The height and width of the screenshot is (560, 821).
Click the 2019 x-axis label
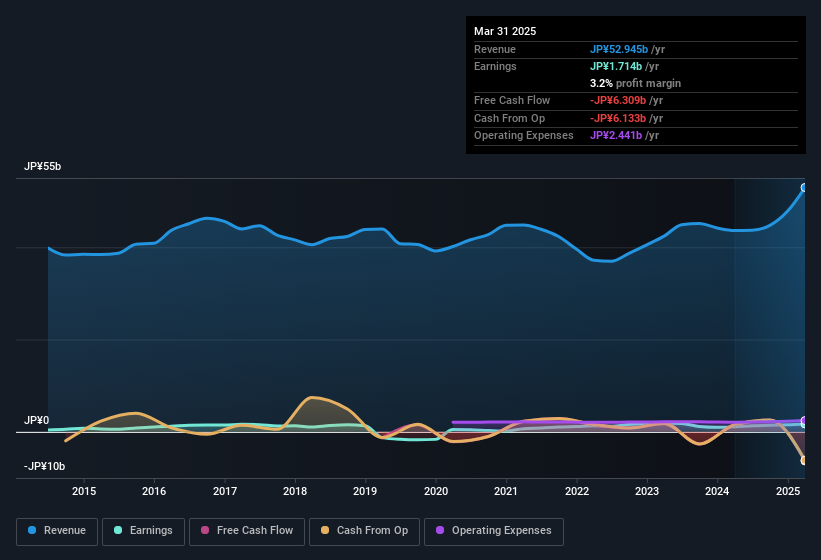click(365, 491)
